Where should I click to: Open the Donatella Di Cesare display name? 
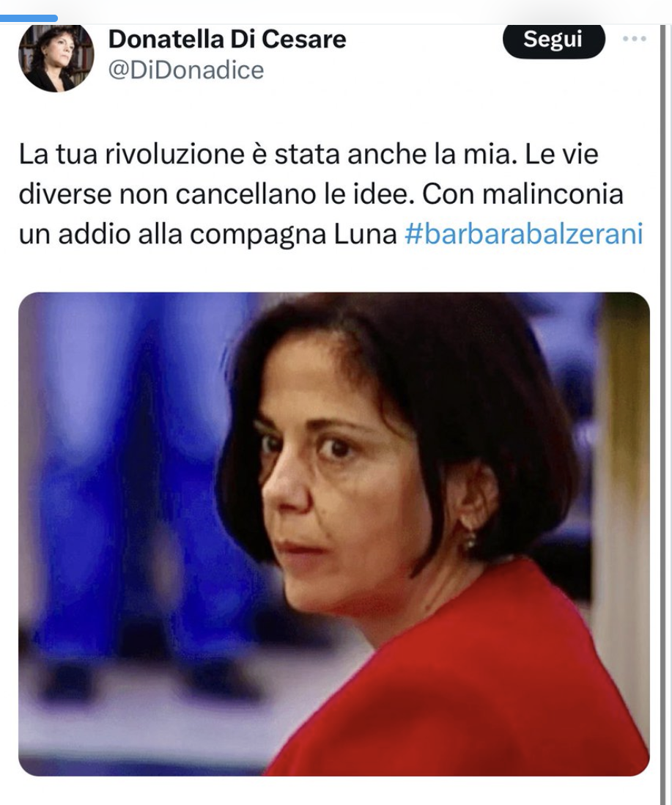(x=227, y=40)
